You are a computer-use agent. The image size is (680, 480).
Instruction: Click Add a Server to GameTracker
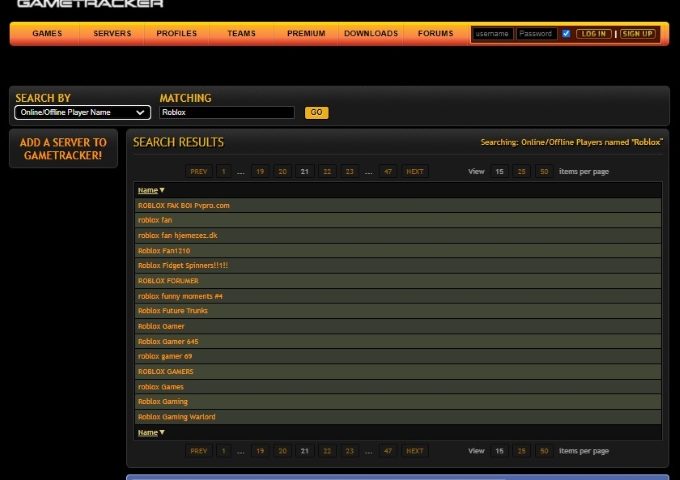[x=63, y=149]
